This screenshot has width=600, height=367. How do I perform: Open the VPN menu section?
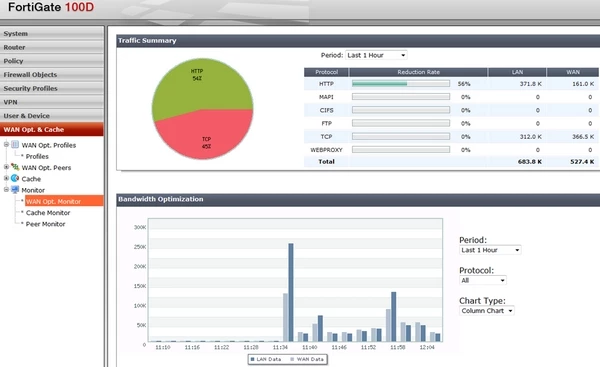coord(52,102)
